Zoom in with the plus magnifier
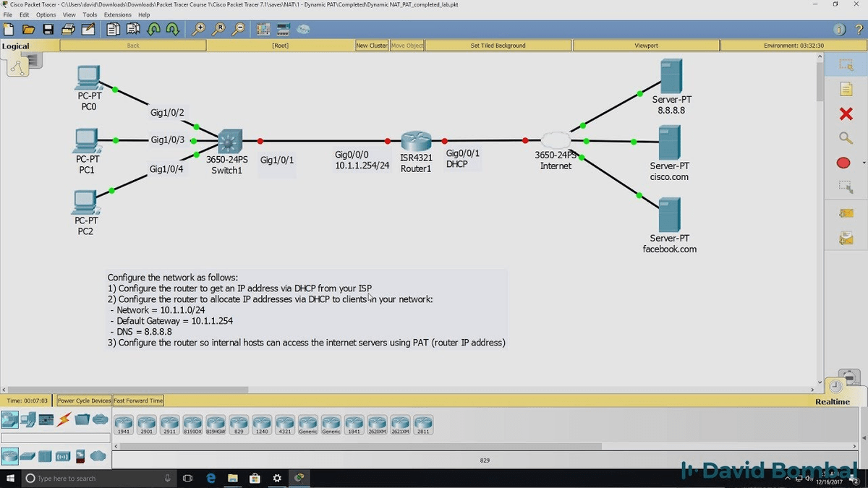 [198, 30]
